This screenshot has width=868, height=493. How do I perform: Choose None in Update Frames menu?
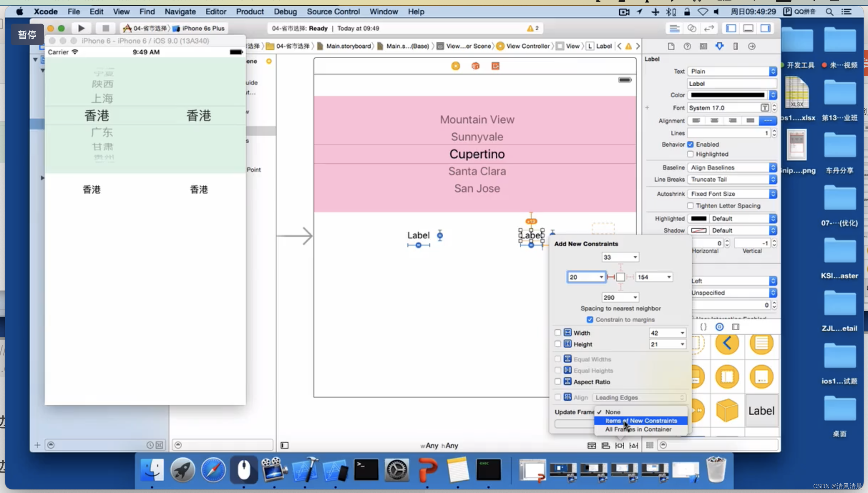pyautogui.click(x=641, y=412)
